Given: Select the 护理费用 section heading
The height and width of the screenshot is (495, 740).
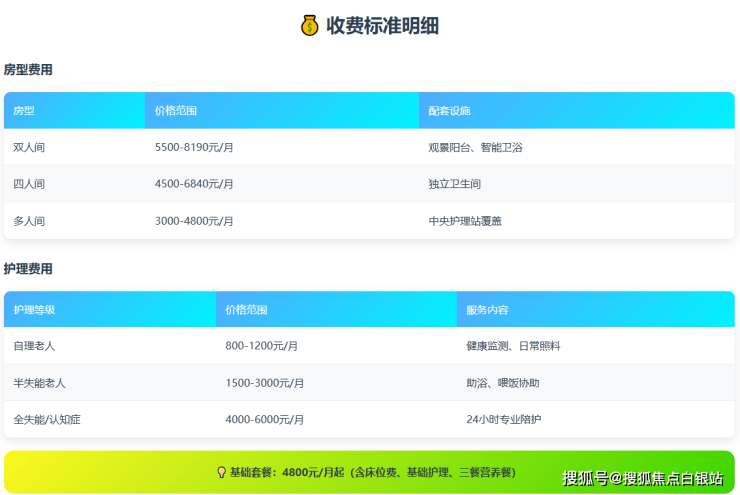Looking at the screenshot, I should coord(28,269).
